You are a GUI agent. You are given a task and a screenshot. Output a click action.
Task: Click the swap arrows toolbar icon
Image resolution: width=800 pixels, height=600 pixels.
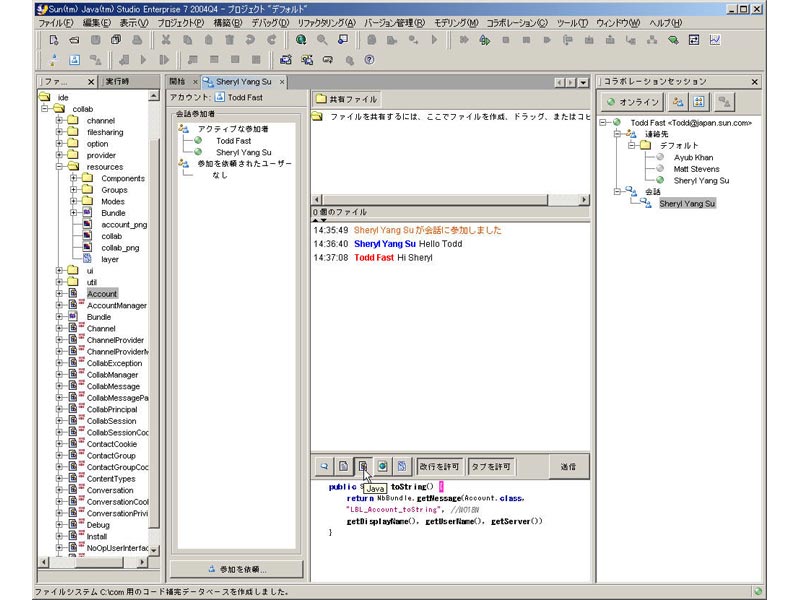(x=694, y=40)
